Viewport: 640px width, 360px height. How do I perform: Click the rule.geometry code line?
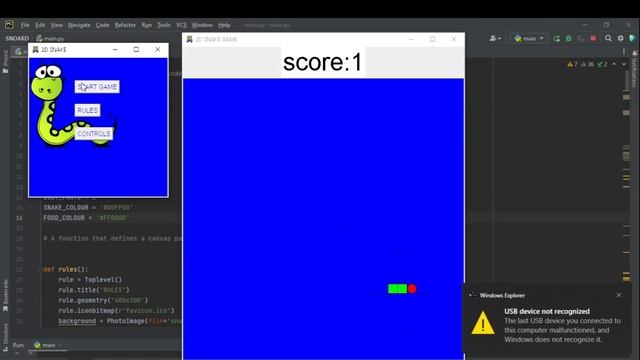tap(103, 300)
